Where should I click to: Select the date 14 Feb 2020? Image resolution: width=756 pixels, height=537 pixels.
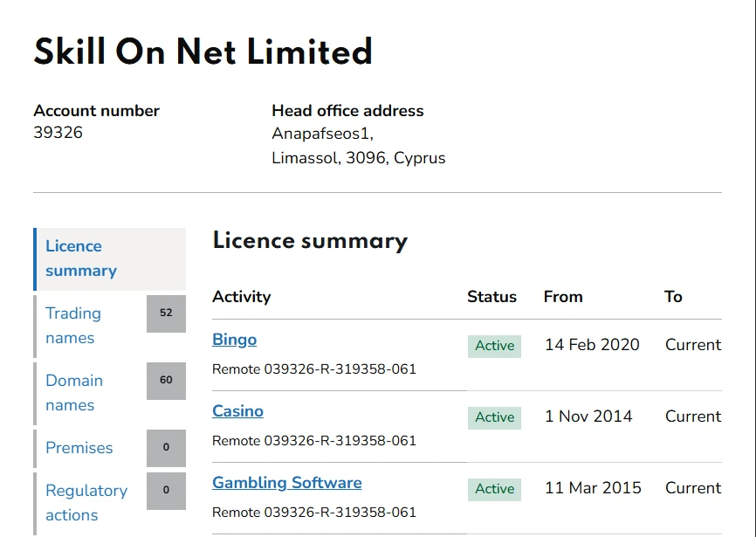click(x=592, y=345)
